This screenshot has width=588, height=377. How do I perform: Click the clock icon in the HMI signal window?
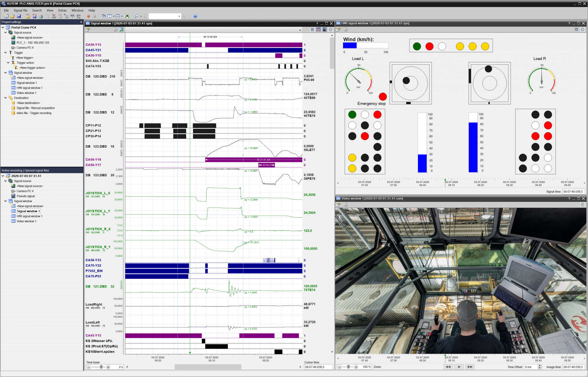(x=583, y=29)
